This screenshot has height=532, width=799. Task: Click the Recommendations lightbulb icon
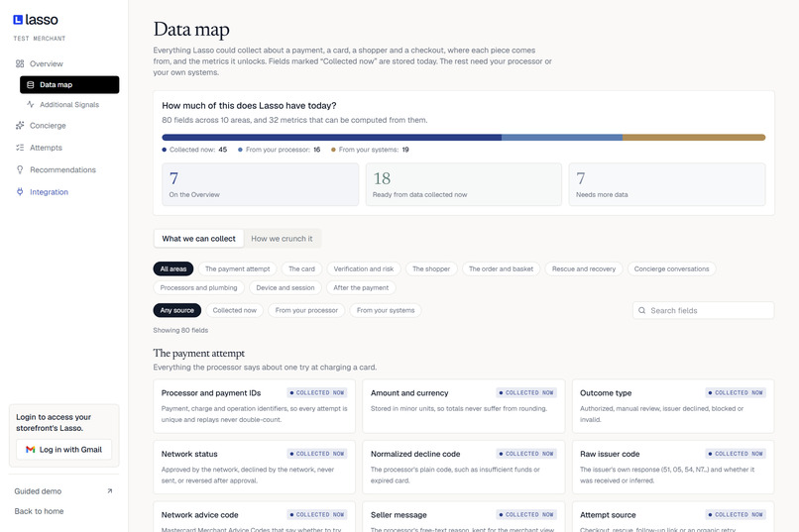(x=20, y=169)
